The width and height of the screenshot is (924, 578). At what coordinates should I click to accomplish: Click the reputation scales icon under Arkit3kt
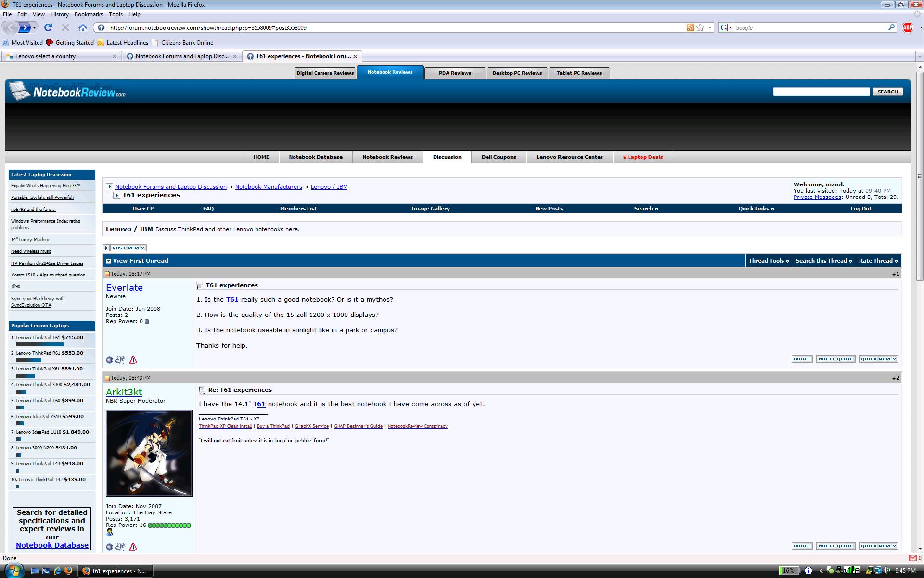[x=120, y=547]
